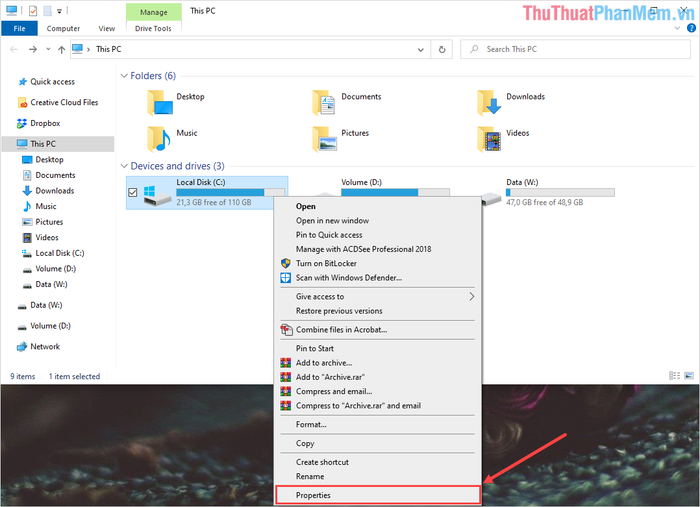Screen dimensions: 700x507
Task: Click the Local Disk (C:) usage bar
Action: click(230, 192)
